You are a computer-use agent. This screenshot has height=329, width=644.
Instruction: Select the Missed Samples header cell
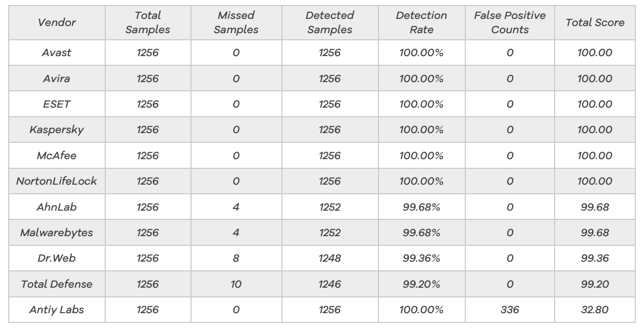point(236,22)
